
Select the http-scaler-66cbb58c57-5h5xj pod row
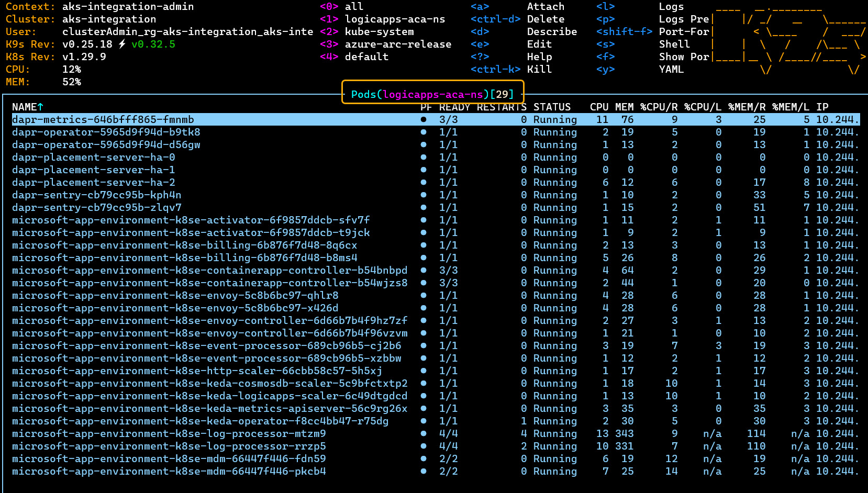[x=197, y=371]
